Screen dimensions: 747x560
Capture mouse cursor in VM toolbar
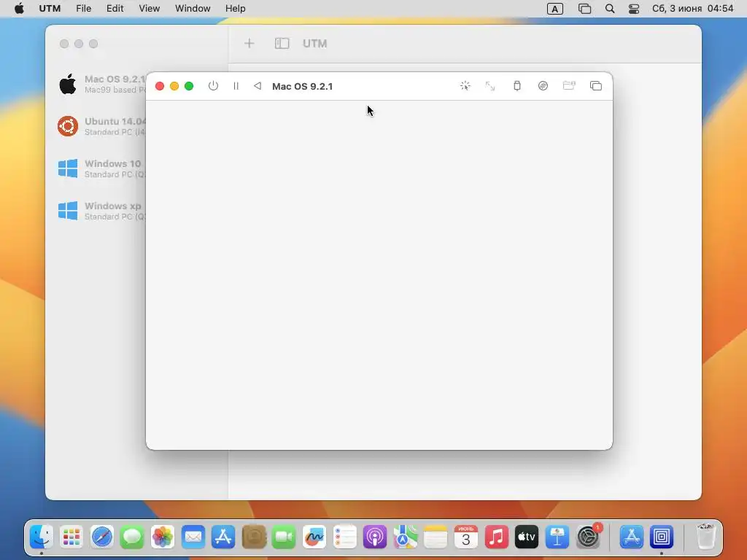(x=465, y=86)
